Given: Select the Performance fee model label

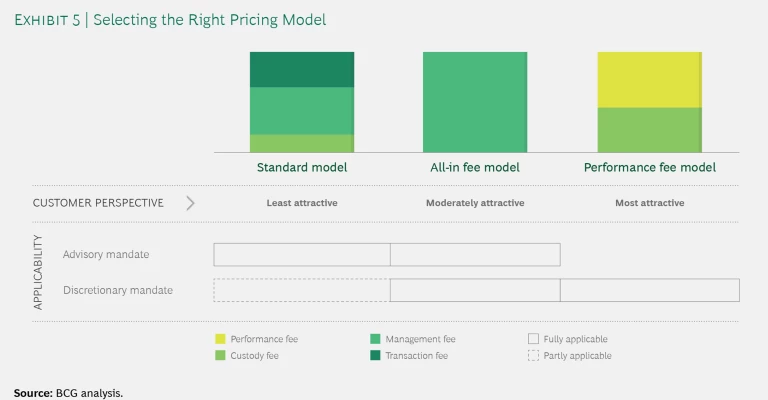Looking at the screenshot, I should point(650,168).
